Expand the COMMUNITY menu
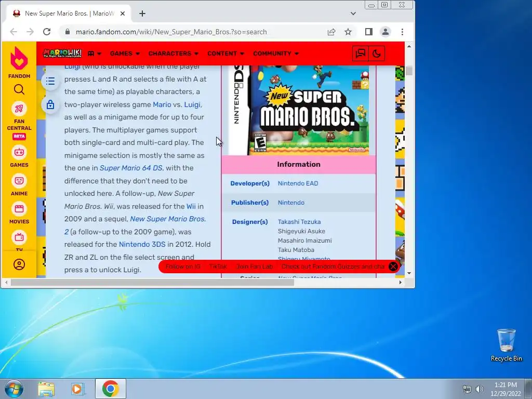The width and height of the screenshot is (532, 399). 276,54
